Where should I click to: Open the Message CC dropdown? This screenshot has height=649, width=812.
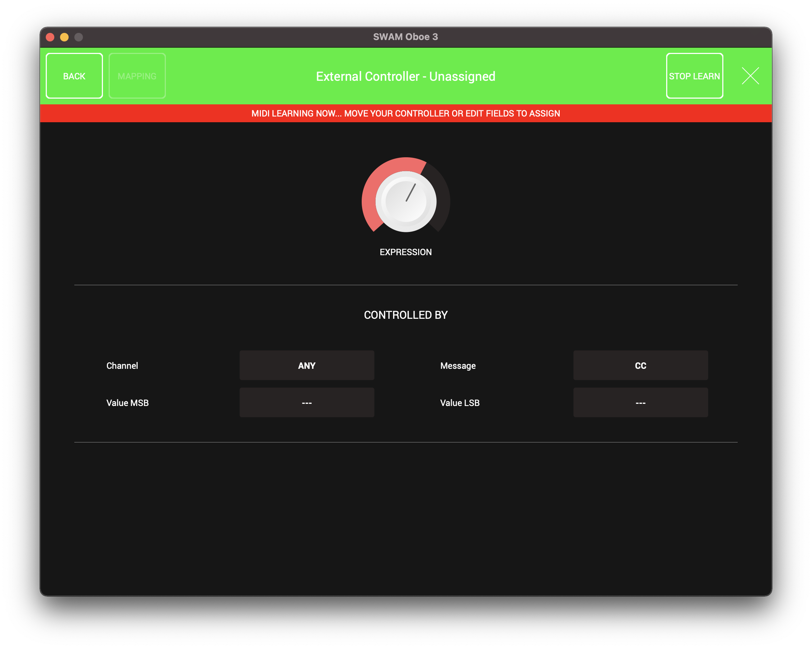pos(640,365)
